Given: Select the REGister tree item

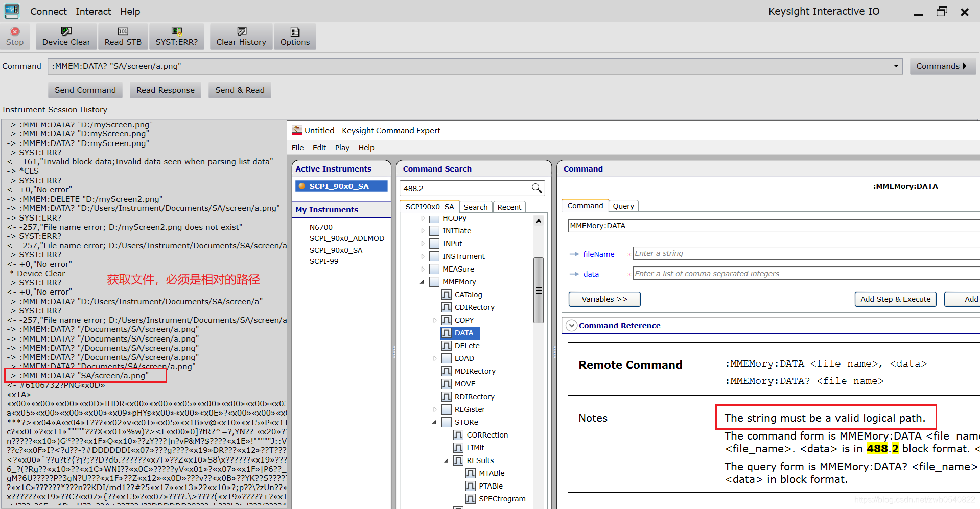Looking at the screenshot, I should (x=470, y=409).
